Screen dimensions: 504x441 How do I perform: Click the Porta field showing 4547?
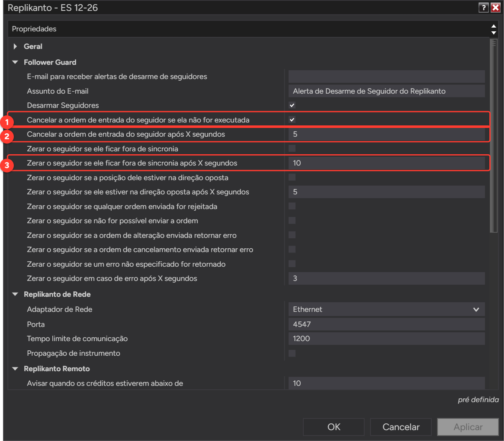point(386,324)
